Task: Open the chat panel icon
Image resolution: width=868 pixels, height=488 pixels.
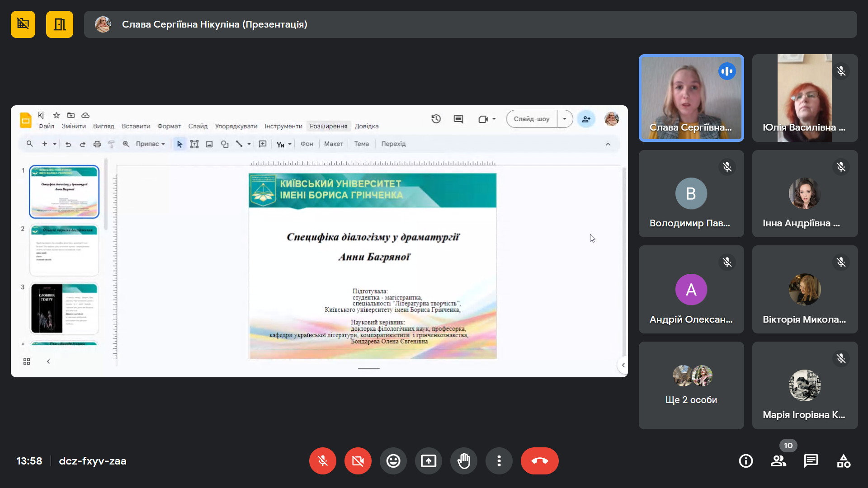Action: [811, 461]
